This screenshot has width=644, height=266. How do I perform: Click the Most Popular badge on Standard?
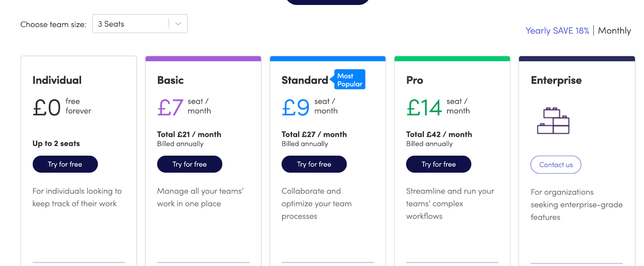(349, 80)
